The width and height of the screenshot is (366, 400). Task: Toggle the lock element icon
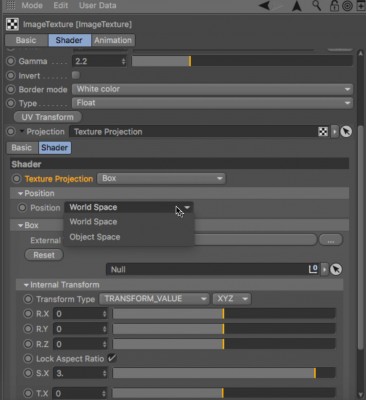(x=334, y=6)
